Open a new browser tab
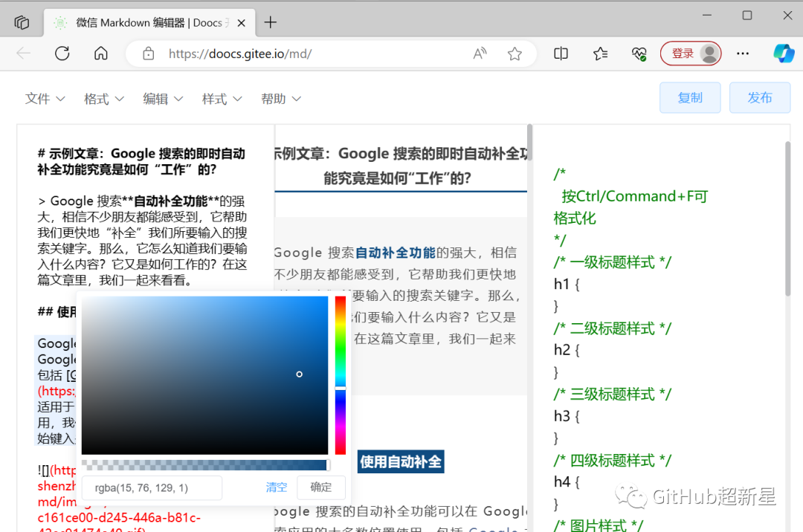Viewport: 803px width, 532px height. [x=271, y=22]
